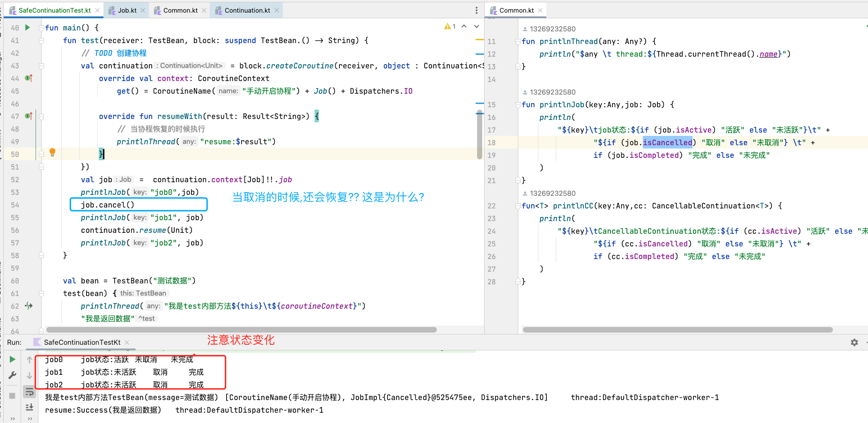Screen dimensions: 868x423
Task: Close the left Common.kt tab
Action: [x=204, y=10]
